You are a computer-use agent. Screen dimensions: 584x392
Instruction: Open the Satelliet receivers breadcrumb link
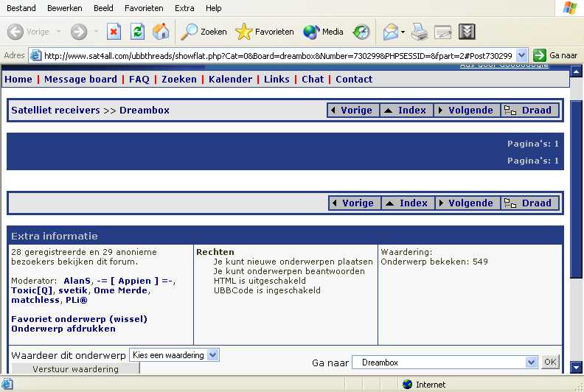pos(55,111)
